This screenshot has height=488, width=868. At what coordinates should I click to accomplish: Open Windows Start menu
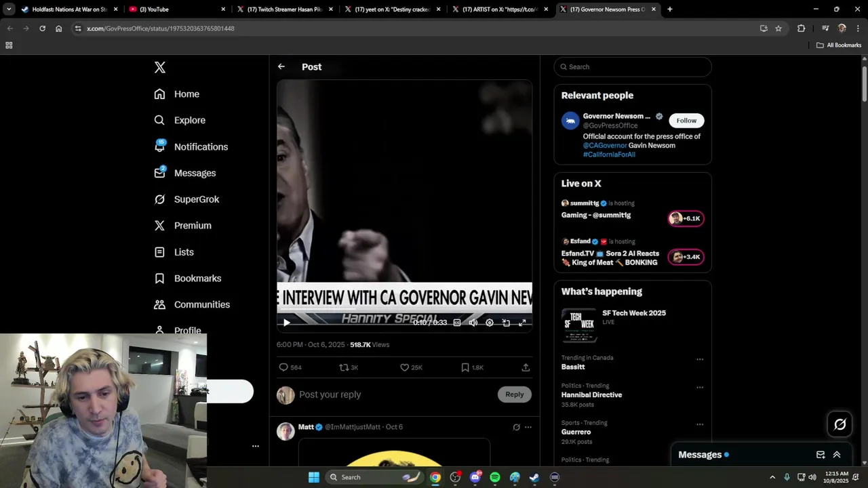314,477
